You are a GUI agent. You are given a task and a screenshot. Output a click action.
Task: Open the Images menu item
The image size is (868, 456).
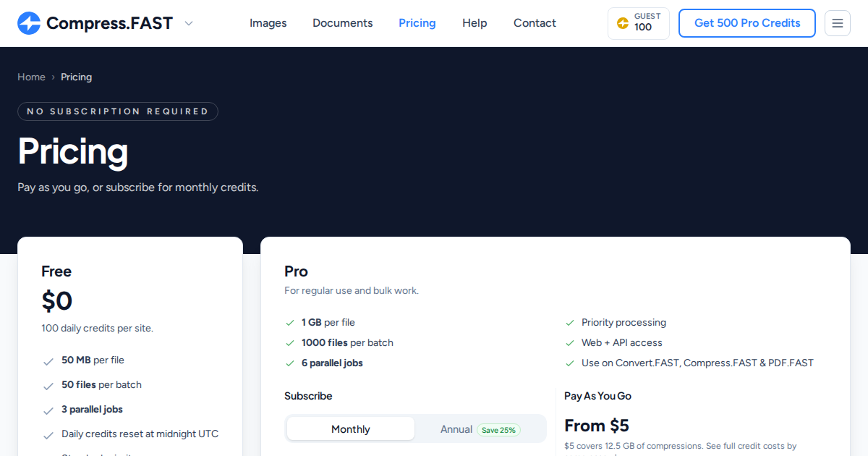click(x=268, y=23)
